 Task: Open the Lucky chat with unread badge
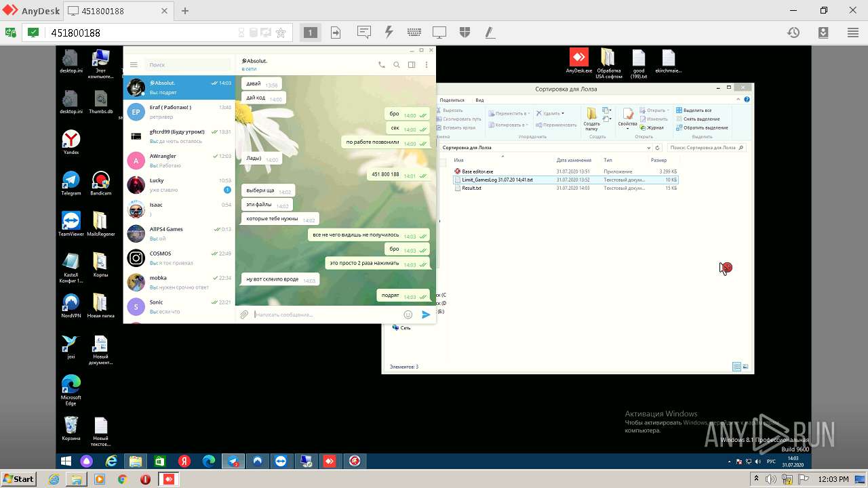179,185
